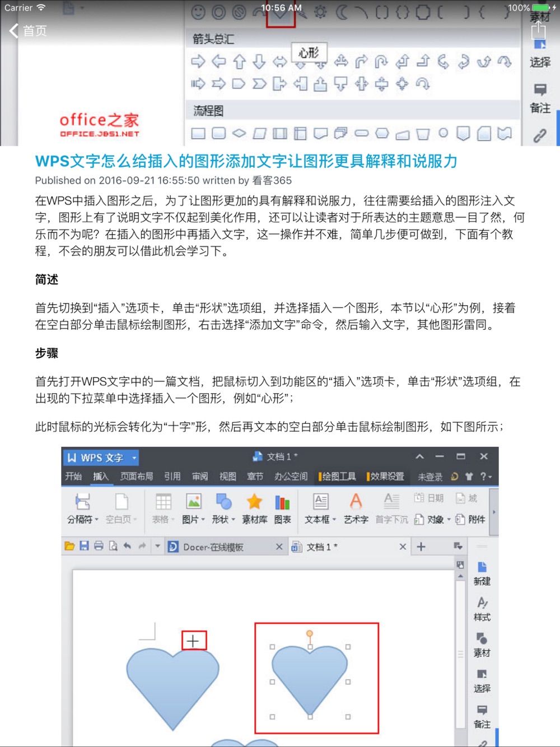
Task: Click the selected heart shape in red box
Action: pyautogui.click(x=310, y=680)
